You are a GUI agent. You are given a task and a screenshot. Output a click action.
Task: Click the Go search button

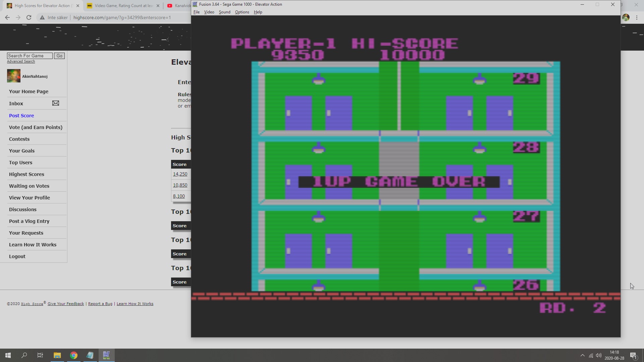[x=59, y=56]
